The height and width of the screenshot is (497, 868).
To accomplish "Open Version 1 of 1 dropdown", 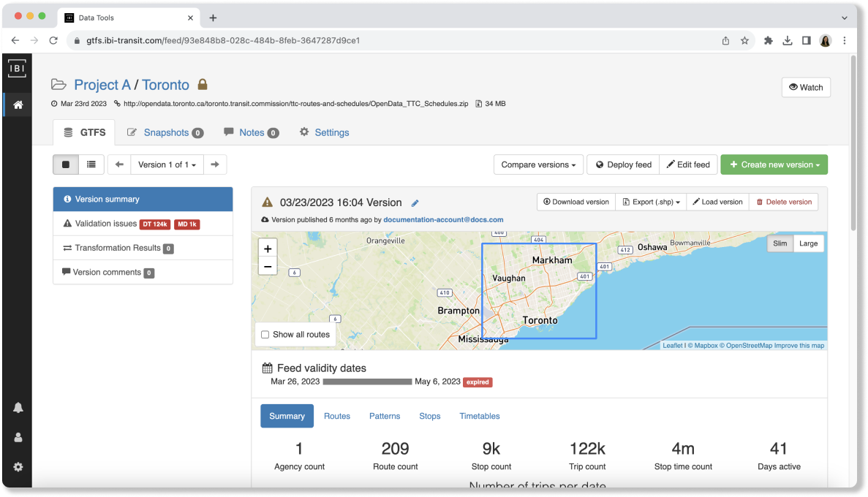I will coord(167,164).
